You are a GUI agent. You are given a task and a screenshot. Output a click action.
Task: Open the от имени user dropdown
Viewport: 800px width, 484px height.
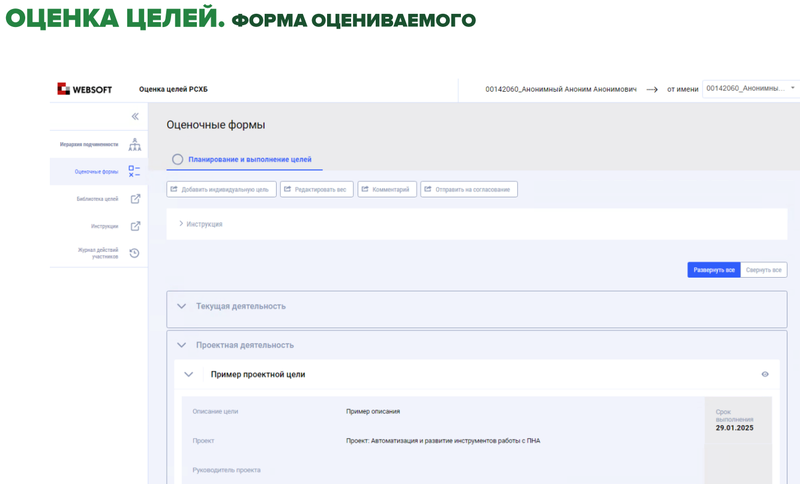pyautogui.click(x=750, y=89)
